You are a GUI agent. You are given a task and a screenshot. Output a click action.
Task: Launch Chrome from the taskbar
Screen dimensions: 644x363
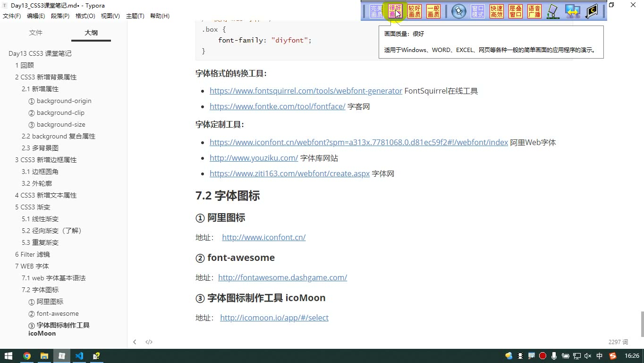pyautogui.click(x=27, y=356)
